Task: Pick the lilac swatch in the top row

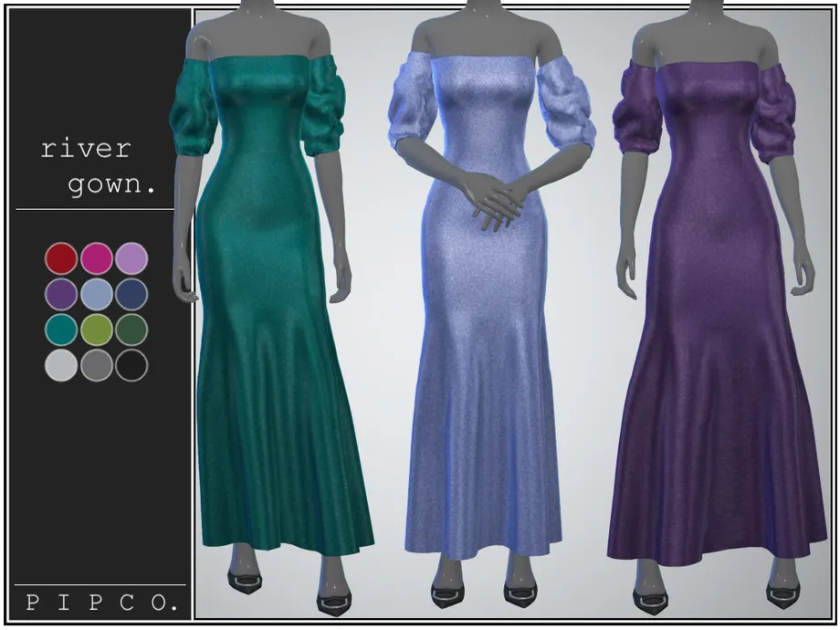Action: (x=132, y=257)
